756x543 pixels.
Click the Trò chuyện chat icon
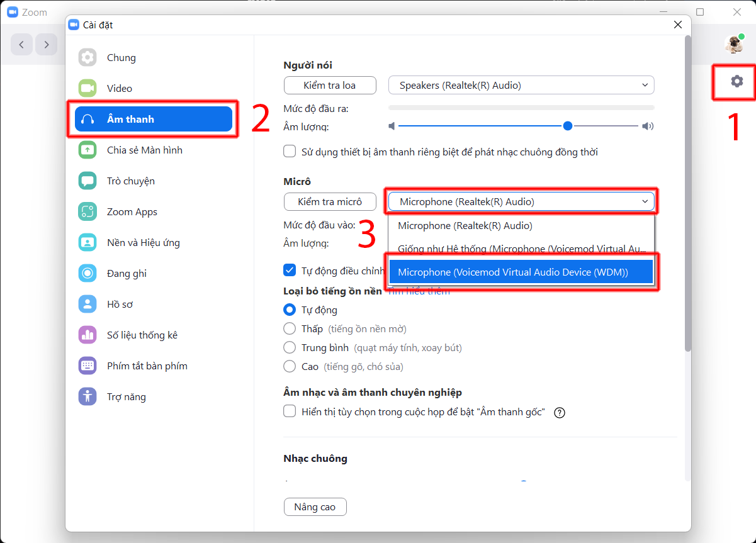87,181
